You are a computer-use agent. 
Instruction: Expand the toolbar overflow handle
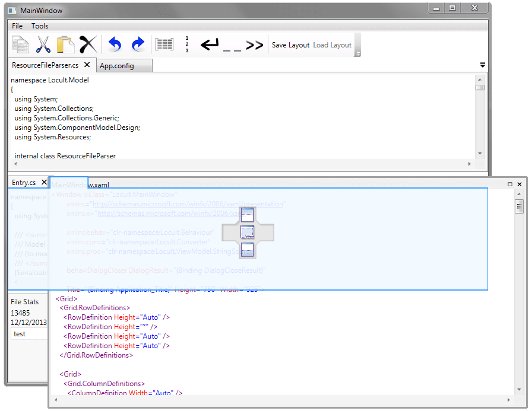click(358, 53)
